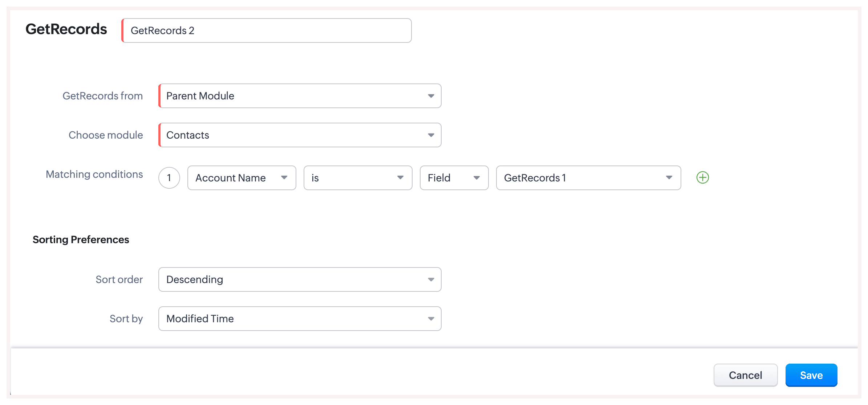The image size is (868, 405).
Task: Click the GetRecords 2 name input field
Action: 267,30
